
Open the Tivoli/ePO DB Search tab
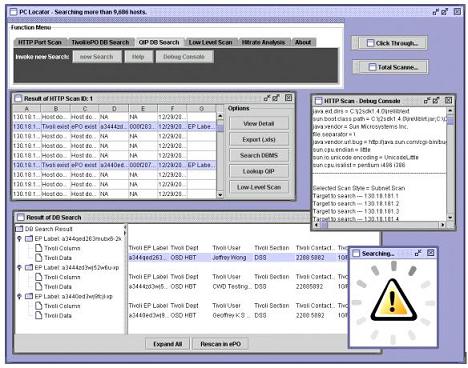click(x=100, y=42)
